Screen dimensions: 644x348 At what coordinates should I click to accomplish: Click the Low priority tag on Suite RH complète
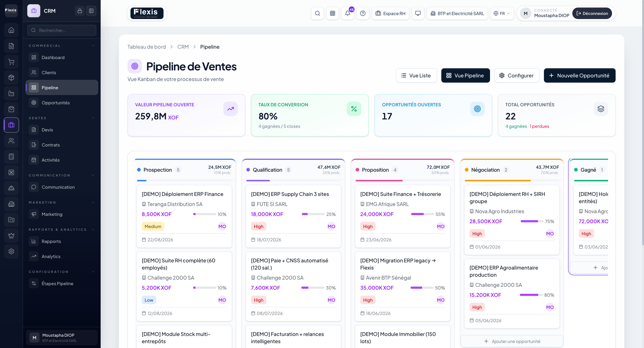click(149, 300)
